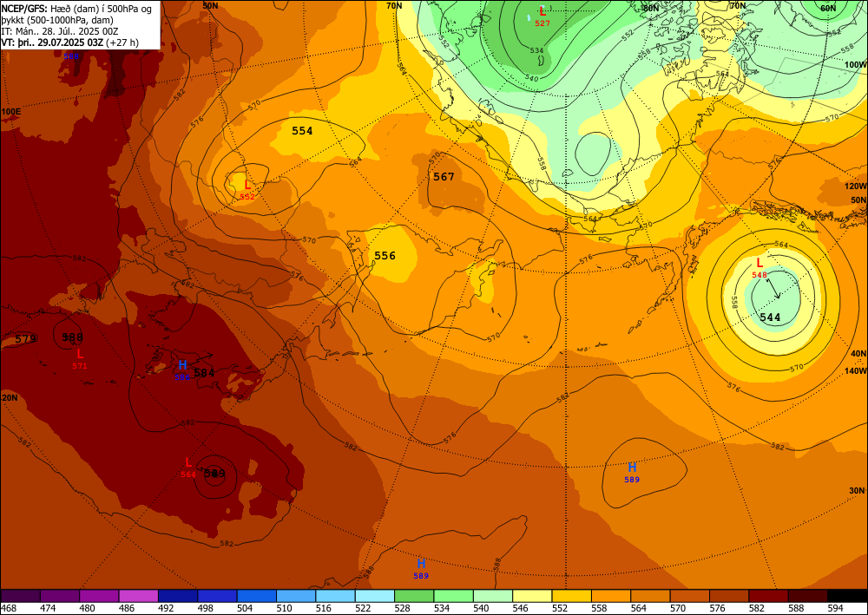
Task: Select the red L 571 low marker
Action: 80,358
